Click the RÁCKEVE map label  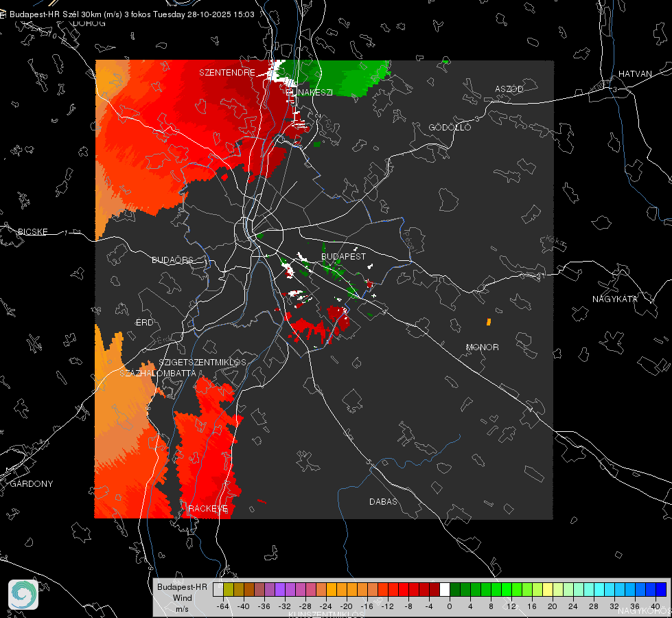[208, 509]
